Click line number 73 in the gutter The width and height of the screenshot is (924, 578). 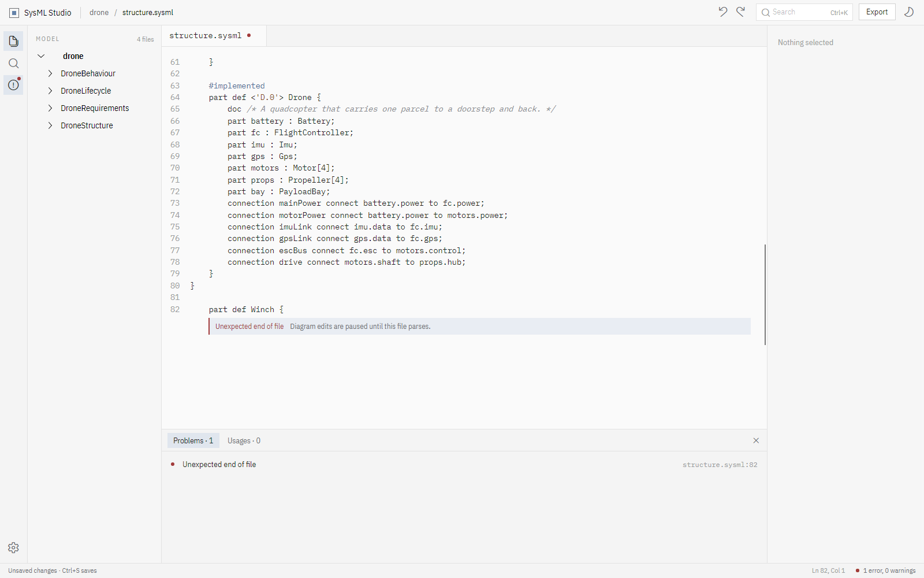tap(175, 203)
